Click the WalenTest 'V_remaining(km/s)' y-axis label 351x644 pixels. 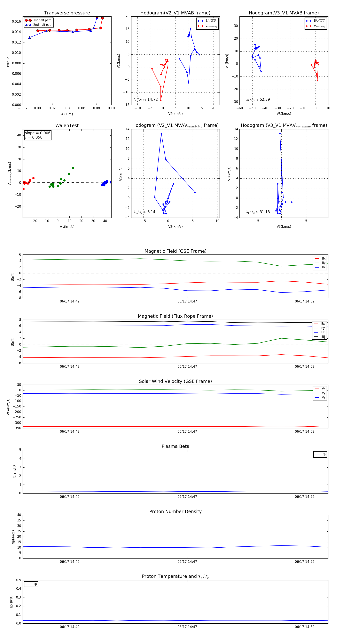pos(10,173)
